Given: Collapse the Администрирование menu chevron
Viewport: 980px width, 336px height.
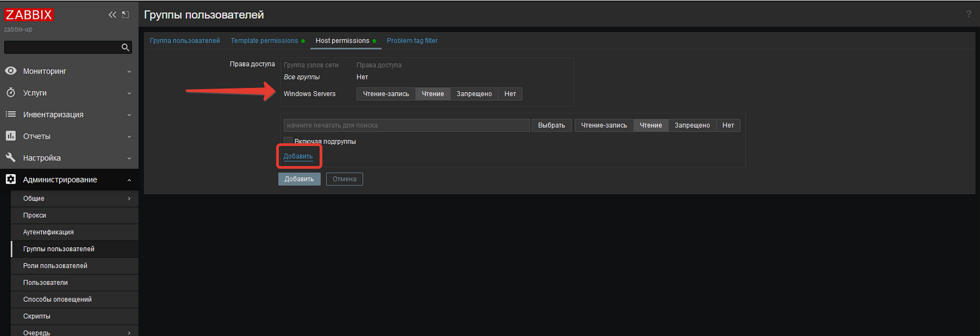Looking at the screenshot, I should (x=129, y=180).
